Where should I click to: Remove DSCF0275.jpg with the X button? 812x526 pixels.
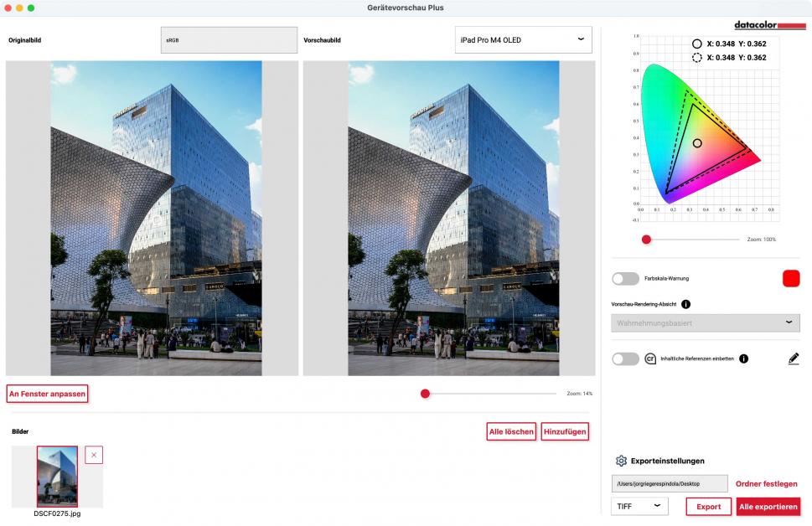[x=94, y=455]
